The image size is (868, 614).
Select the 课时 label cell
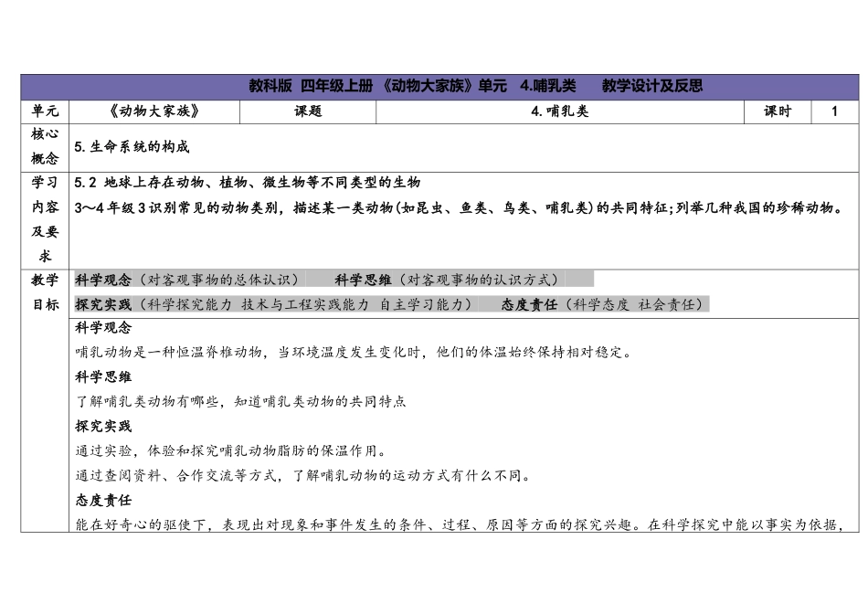(778, 111)
